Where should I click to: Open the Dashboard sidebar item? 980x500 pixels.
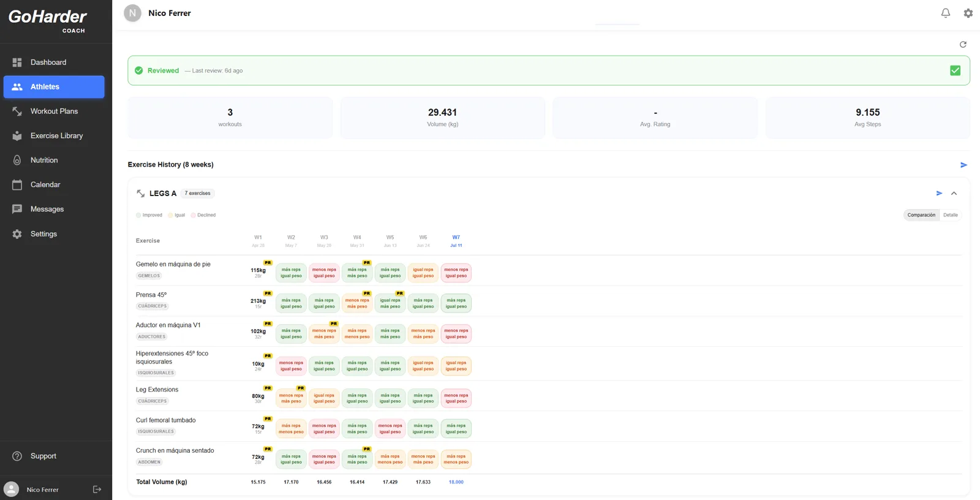54,63
